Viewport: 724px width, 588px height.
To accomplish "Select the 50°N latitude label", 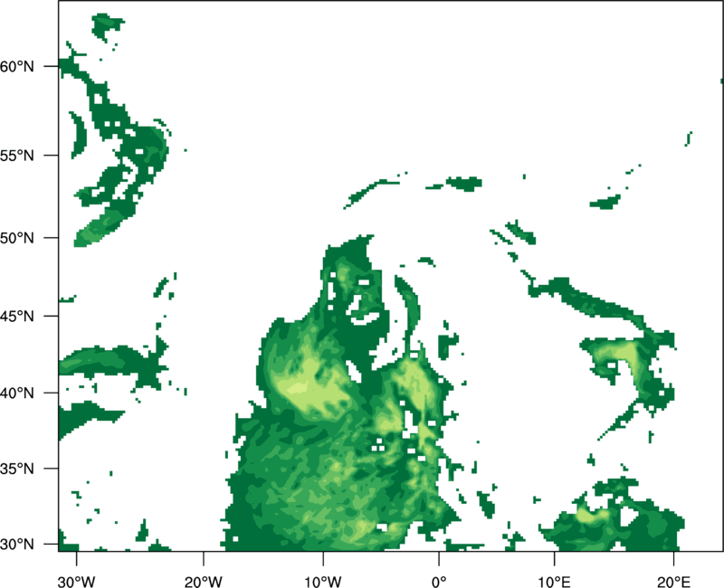I will (17, 238).
